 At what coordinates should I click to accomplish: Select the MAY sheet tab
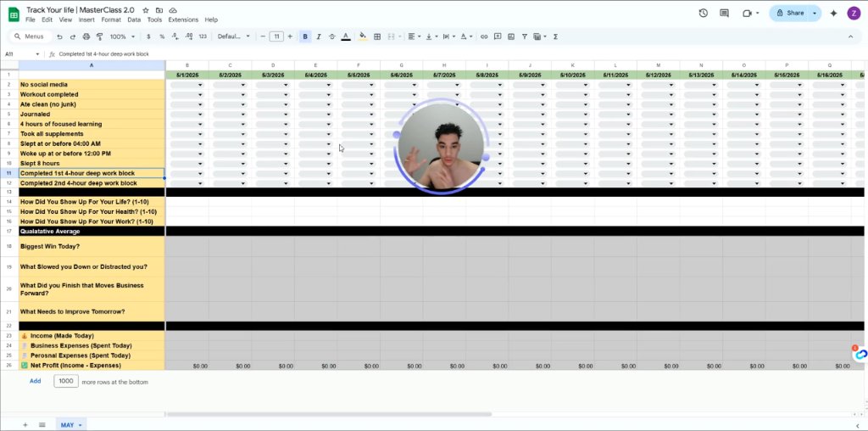[71, 425]
